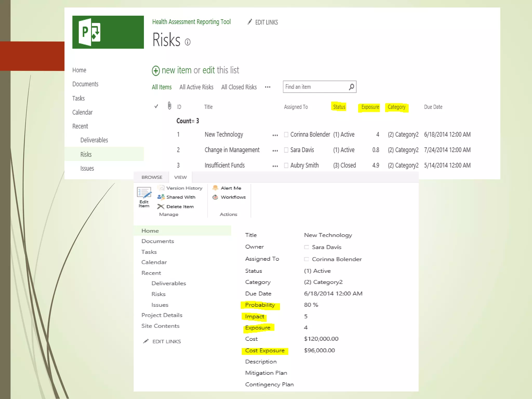Open Workflows from the Actions group

[233, 197]
